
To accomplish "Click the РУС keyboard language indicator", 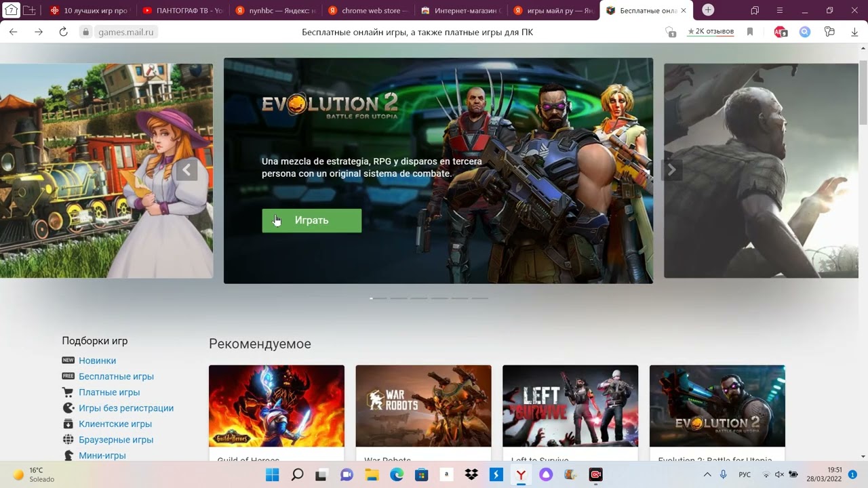I will [745, 474].
